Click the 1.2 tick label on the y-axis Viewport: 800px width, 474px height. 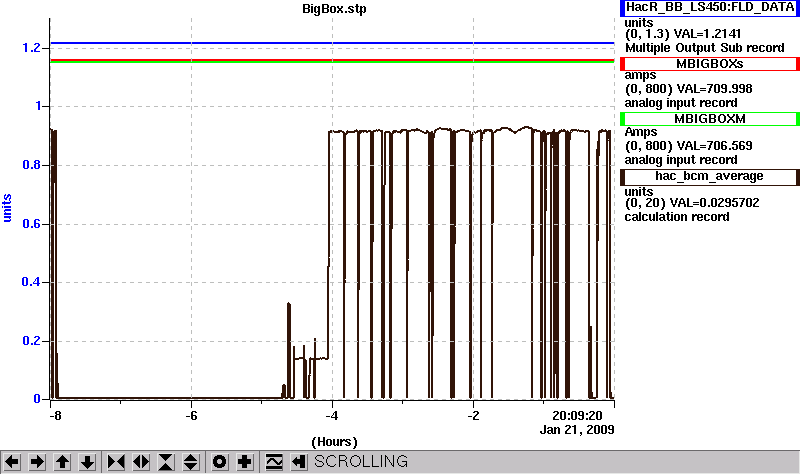pos(31,48)
